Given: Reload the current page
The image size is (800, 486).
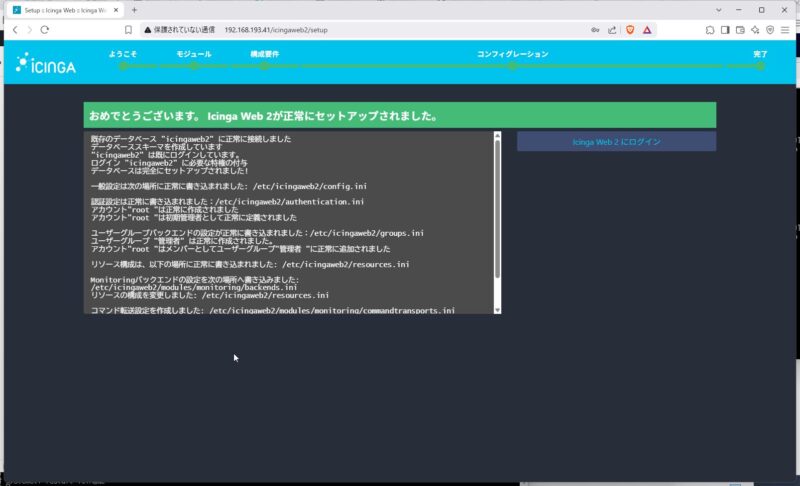Looking at the screenshot, I should (x=45, y=30).
